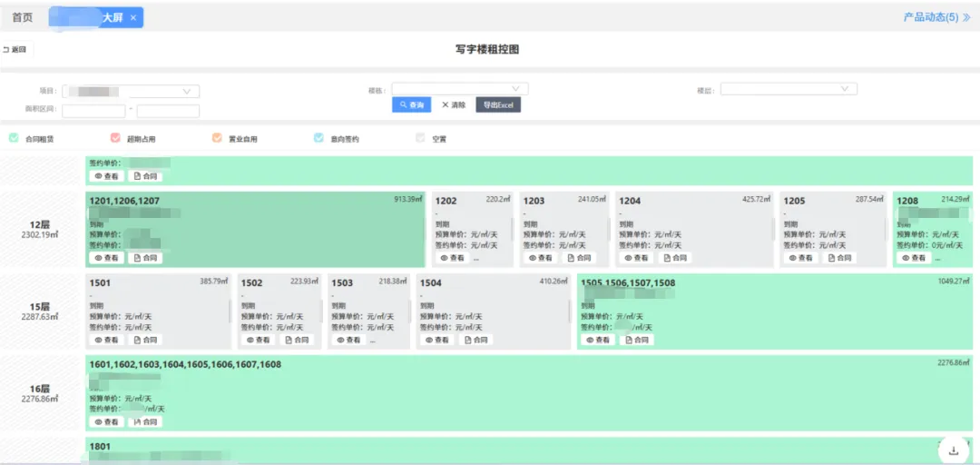Click 查看 eye icon on room 1204
This screenshot has height=465, width=980.
pyautogui.click(x=636, y=258)
